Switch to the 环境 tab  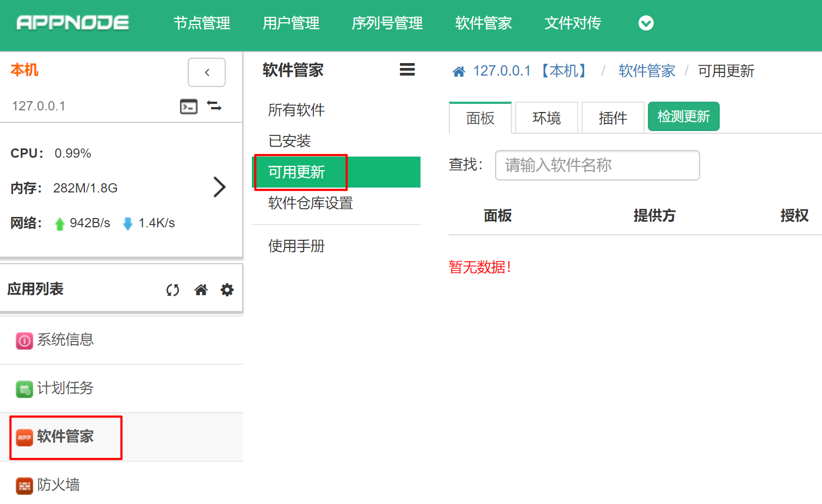click(546, 118)
